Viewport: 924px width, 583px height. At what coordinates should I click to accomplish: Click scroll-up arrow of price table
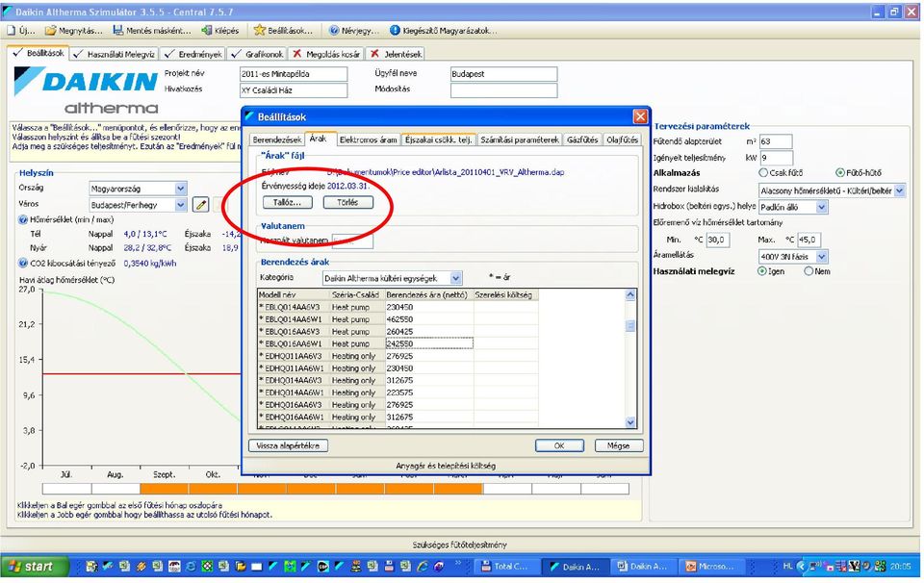tap(630, 294)
